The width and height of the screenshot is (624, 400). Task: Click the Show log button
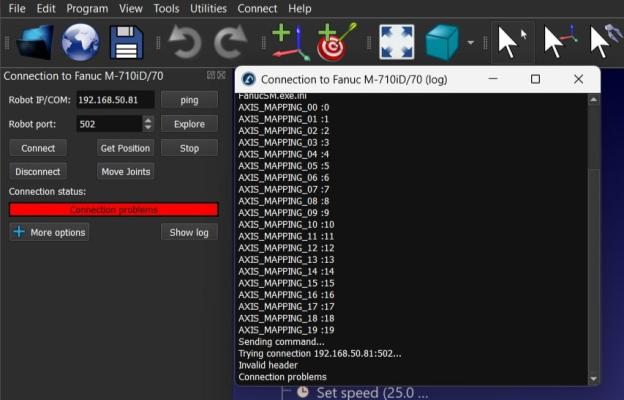[x=189, y=232]
